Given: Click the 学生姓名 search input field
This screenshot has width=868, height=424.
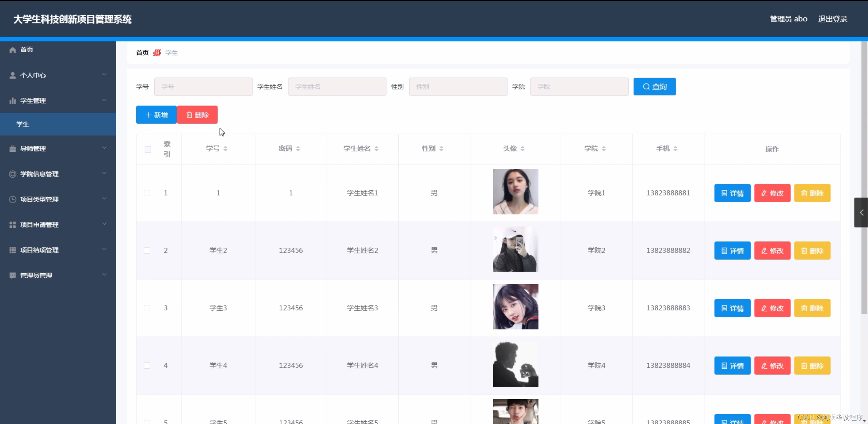Looking at the screenshot, I should pos(337,87).
